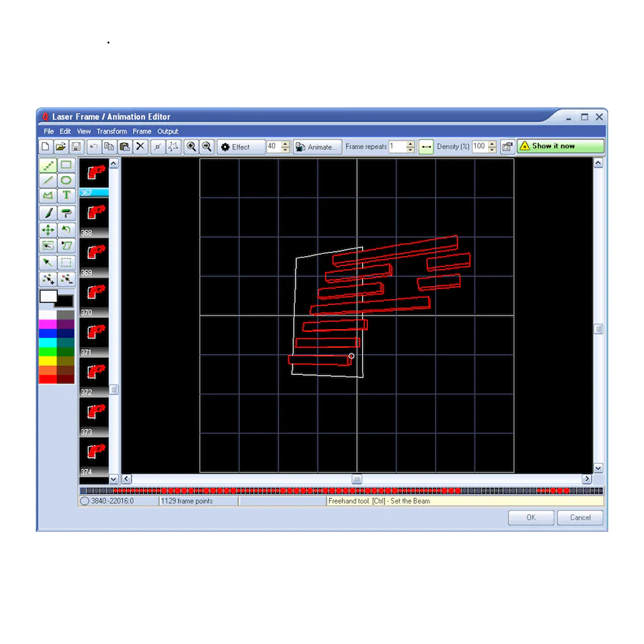This screenshot has width=644, height=644.
Task: Pick the magenta color swatch
Action: coord(48,324)
